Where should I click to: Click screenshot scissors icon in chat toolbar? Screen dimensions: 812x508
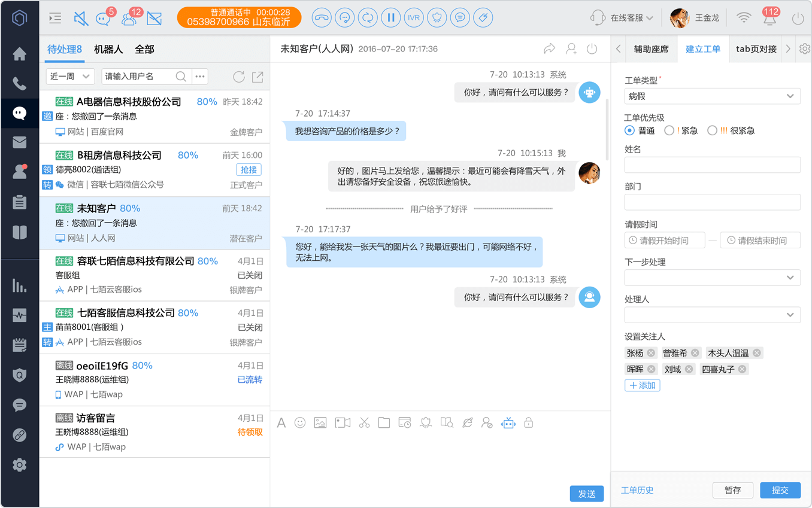click(x=364, y=423)
